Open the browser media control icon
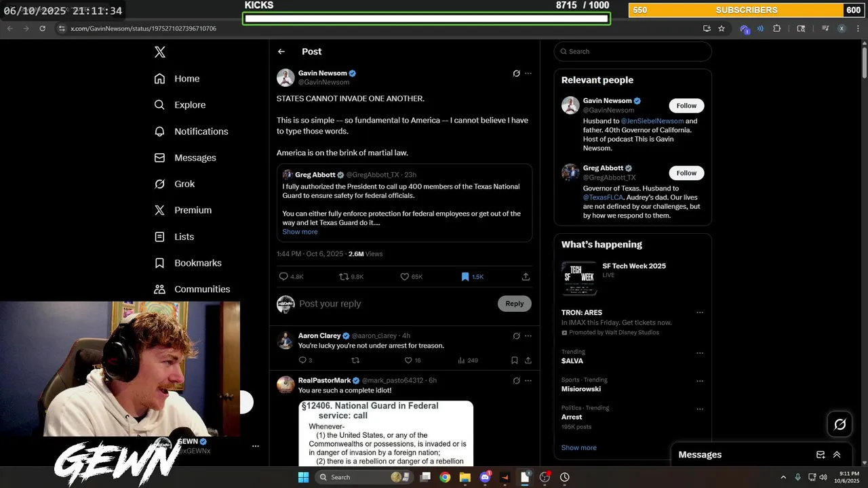Screen dimensions: 868x488 pos(825,28)
